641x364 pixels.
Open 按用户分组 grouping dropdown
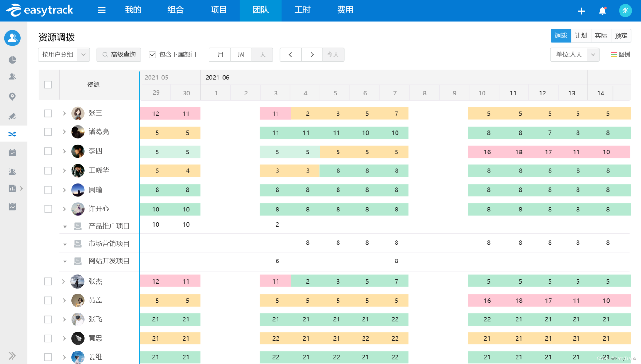64,54
